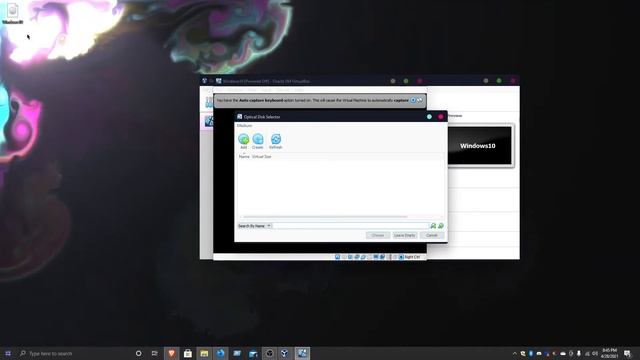Open Microsoft Store from taskbar
This screenshot has width=640, height=360.
pyautogui.click(x=188, y=353)
